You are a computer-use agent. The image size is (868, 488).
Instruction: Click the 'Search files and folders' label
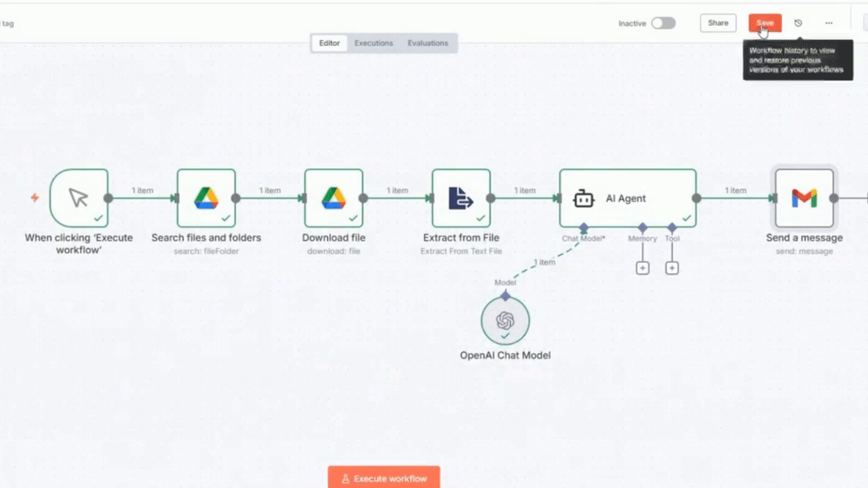[x=206, y=238]
